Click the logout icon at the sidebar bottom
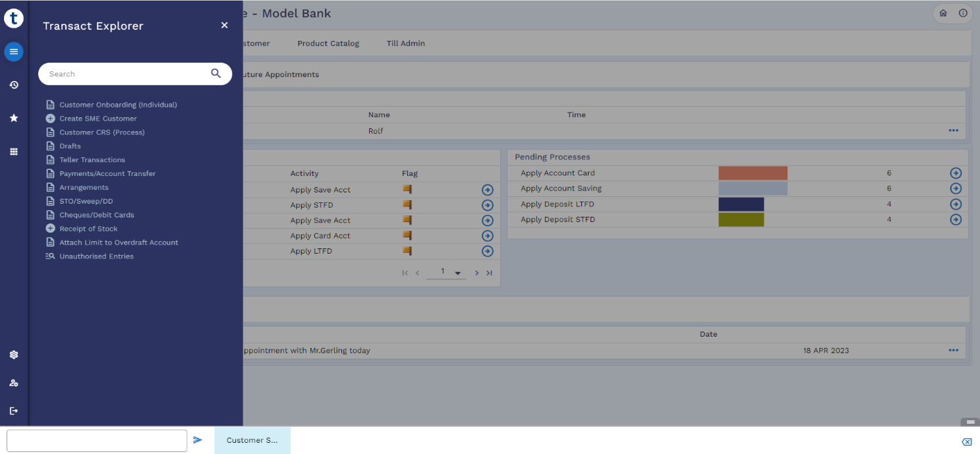 14,411
